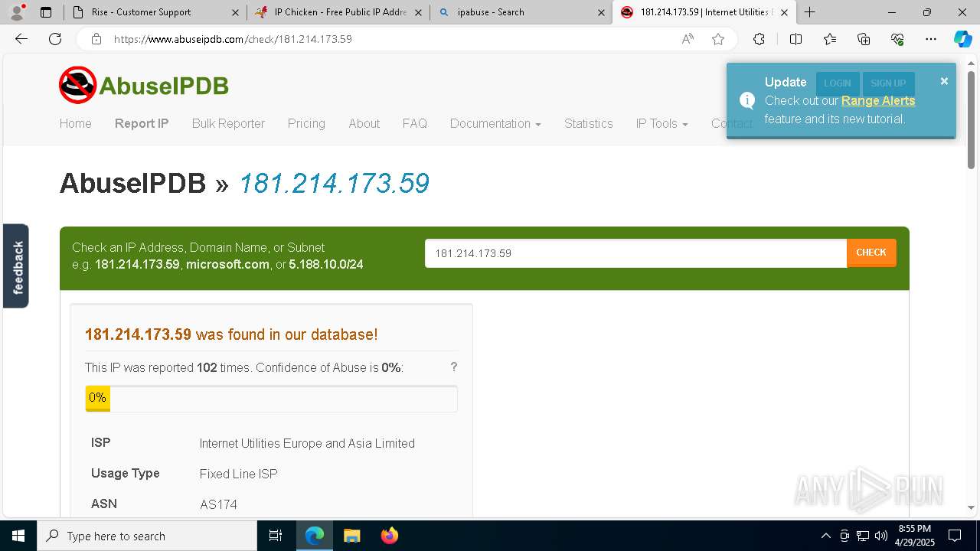This screenshot has height=551, width=980.
Task: Open Collections icon
Action: click(x=864, y=39)
